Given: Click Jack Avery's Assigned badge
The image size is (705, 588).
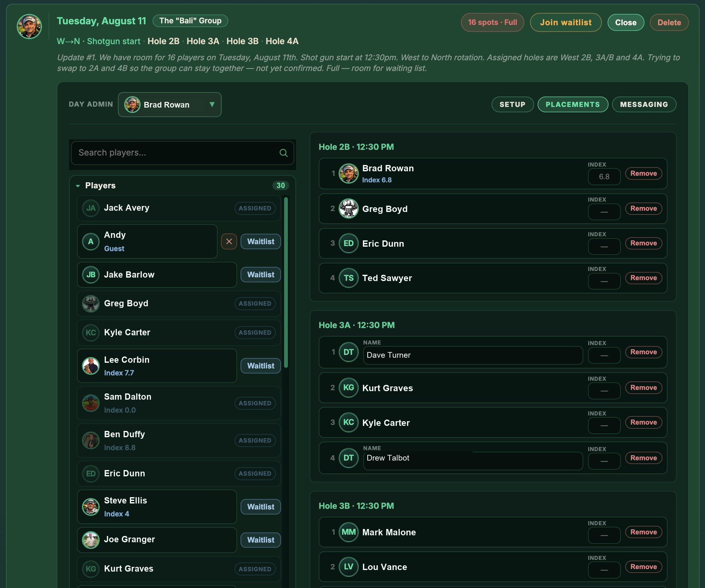Looking at the screenshot, I should (x=255, y=208).
